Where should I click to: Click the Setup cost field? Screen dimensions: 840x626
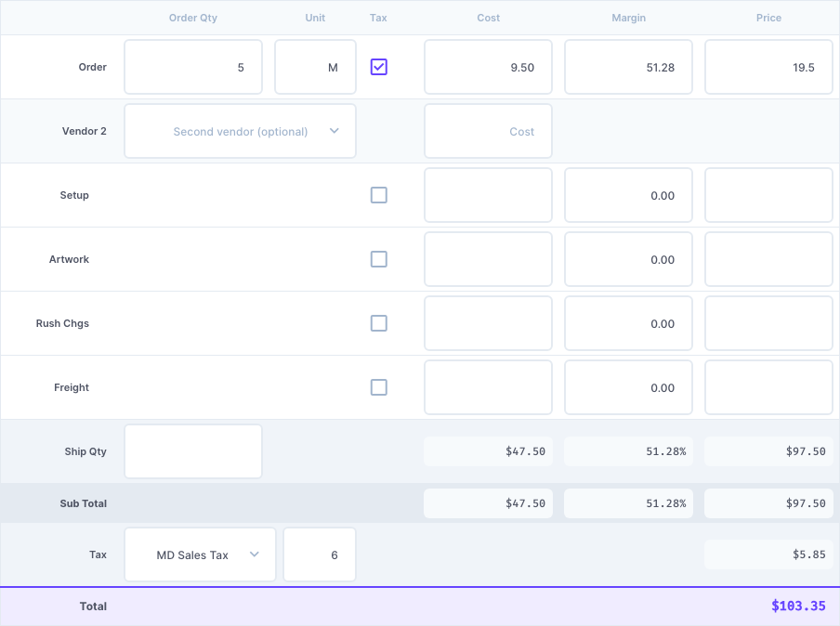[x=488, y=195]
